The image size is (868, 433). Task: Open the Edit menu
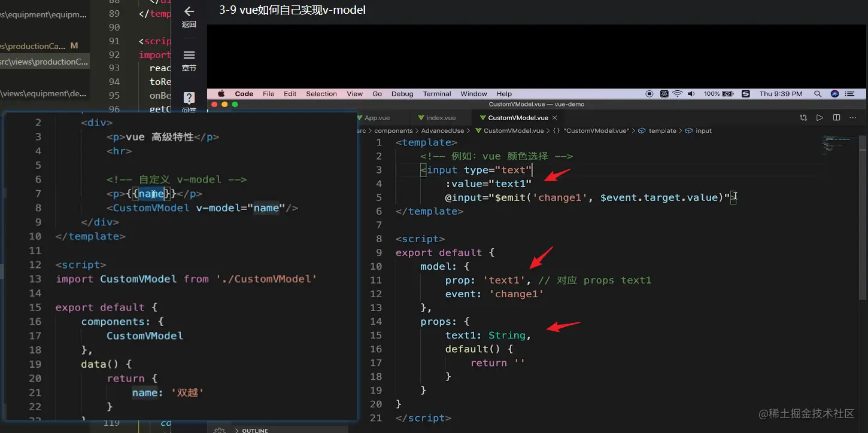[x=290, y=94]
